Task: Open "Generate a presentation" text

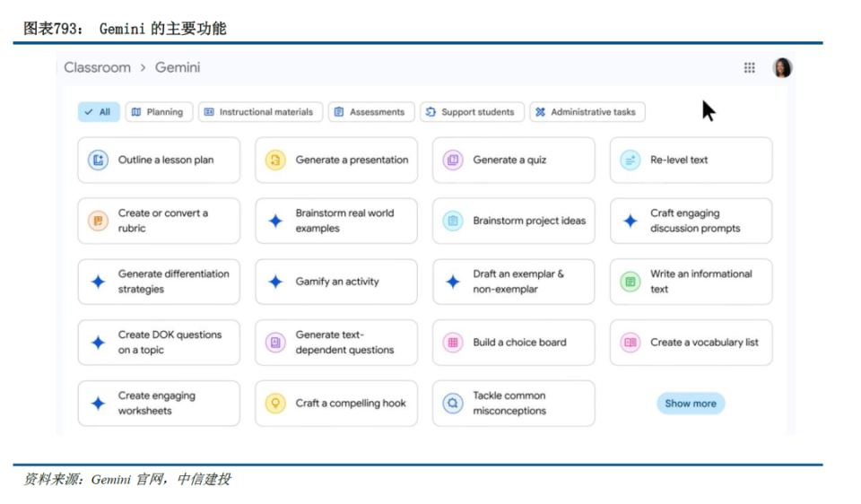Action: pyautogui.click(x=352, y=161)
